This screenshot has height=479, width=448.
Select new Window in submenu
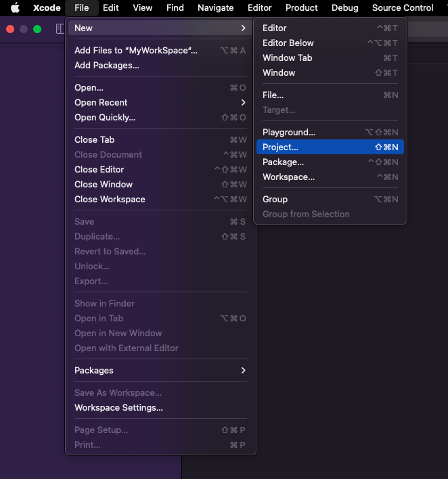330,72
